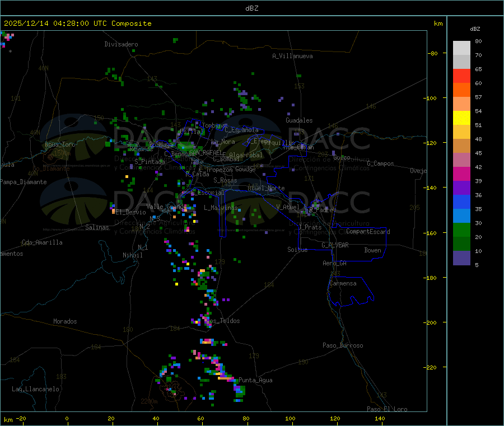
Task: Click the R_Padre label
Action: click(321, 210)
